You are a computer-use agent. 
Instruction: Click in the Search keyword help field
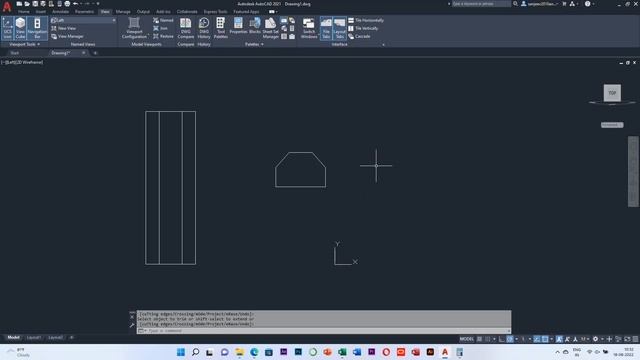click(x=481, y=4)
